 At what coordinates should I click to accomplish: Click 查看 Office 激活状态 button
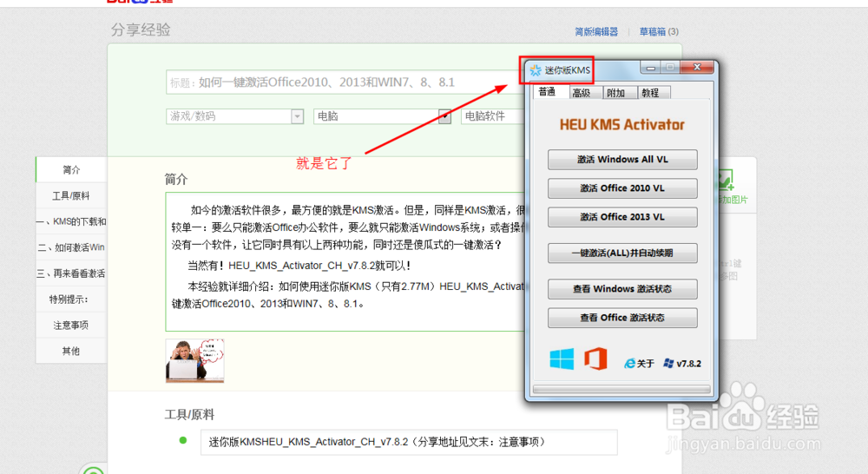point(622,318)
